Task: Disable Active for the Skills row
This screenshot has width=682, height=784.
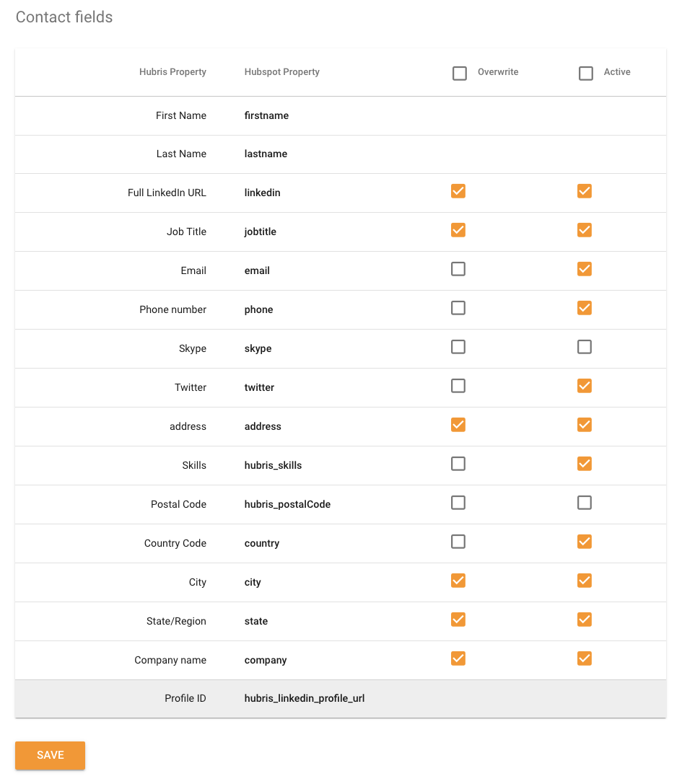Action: (585, 464)
